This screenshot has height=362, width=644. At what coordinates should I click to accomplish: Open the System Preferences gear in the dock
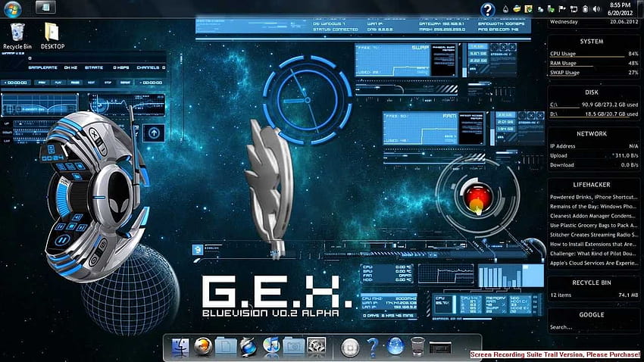pyautogui.click(x=317, y=347)
